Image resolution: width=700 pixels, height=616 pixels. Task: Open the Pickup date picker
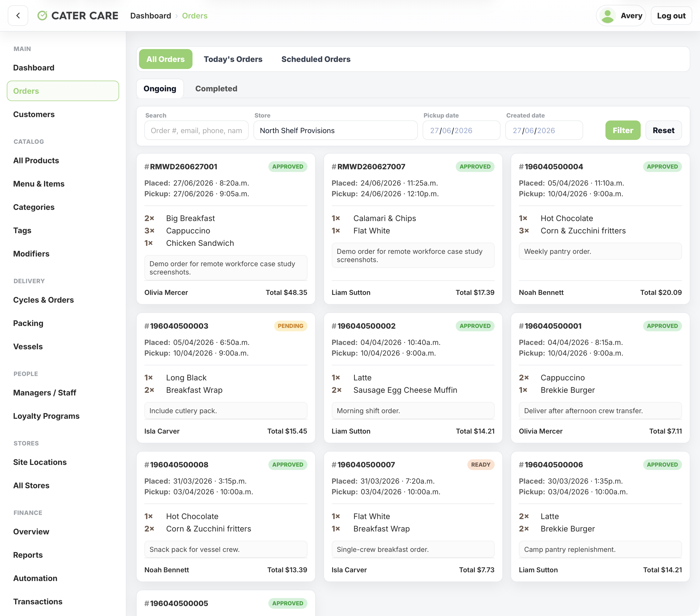pyautogui.click(x=462, y=130)
